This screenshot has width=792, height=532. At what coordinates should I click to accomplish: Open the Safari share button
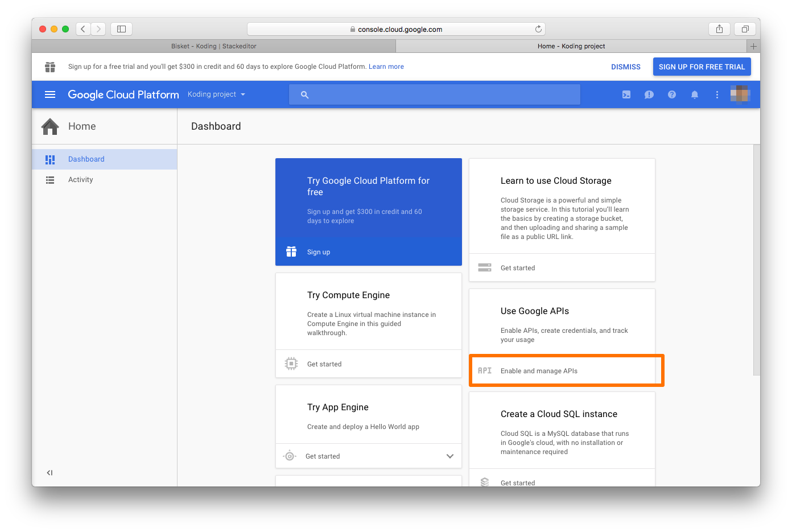coord(720,29)
